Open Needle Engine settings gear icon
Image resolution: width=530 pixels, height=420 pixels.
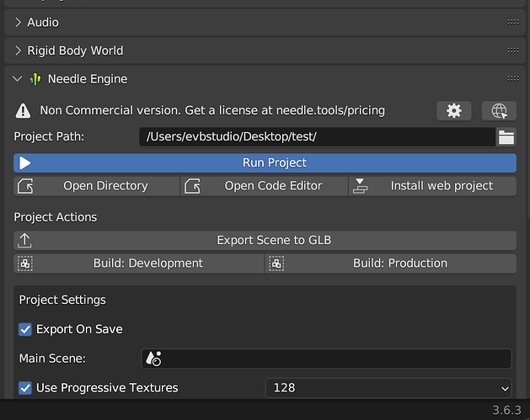pyautogui.click(x=454, y=110)
